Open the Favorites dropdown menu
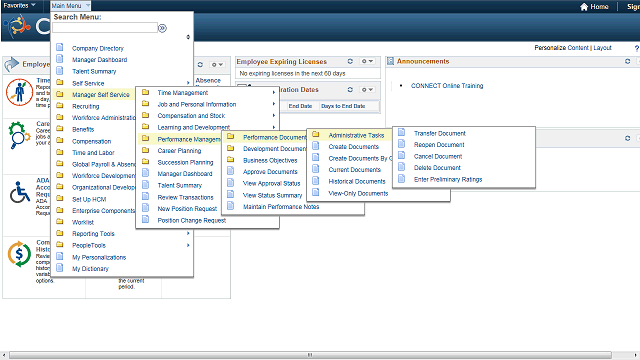The width and height of the screenshot is (640, 360). click(19, 5)
